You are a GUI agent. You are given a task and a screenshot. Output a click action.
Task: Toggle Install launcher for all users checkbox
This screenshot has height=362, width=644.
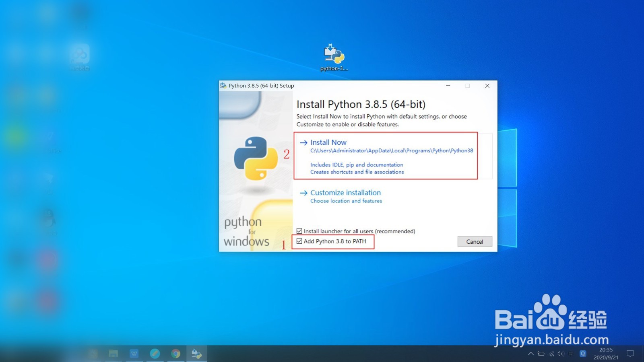(299, 231)
